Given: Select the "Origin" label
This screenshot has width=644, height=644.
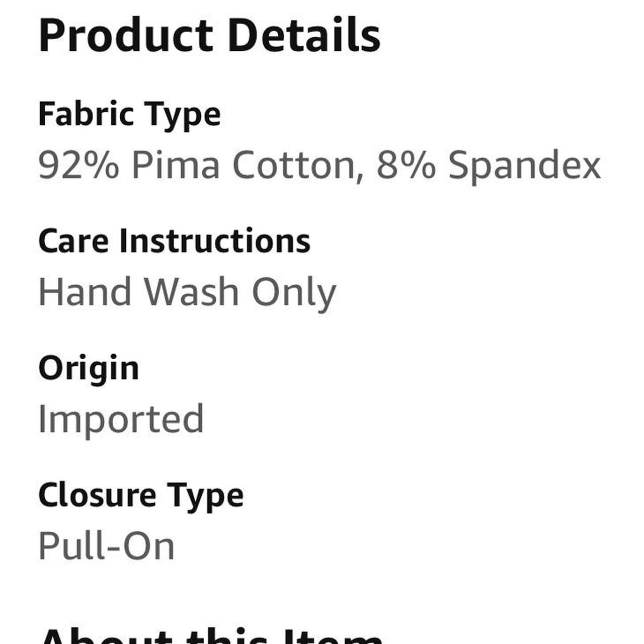Looking at the screenshot, I should tap(89, 369).
